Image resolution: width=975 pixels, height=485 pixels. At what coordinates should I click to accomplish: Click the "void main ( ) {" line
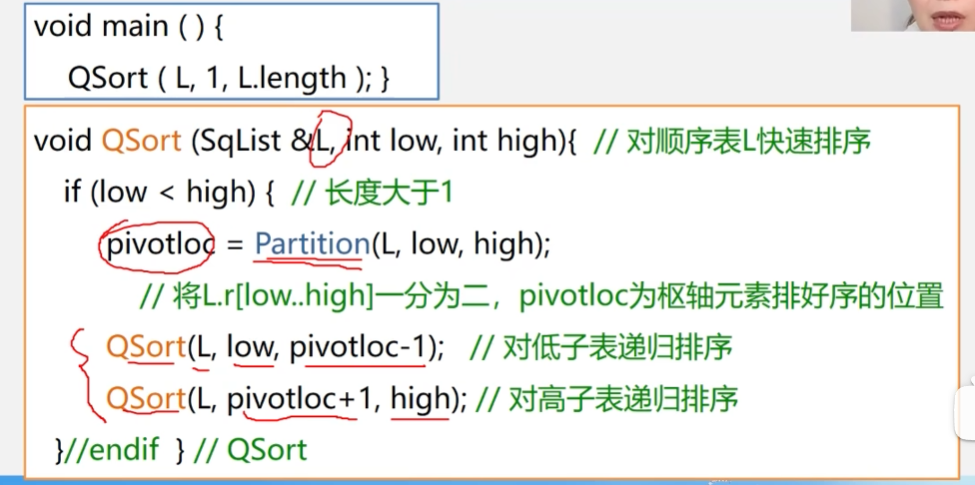(128, 28)
